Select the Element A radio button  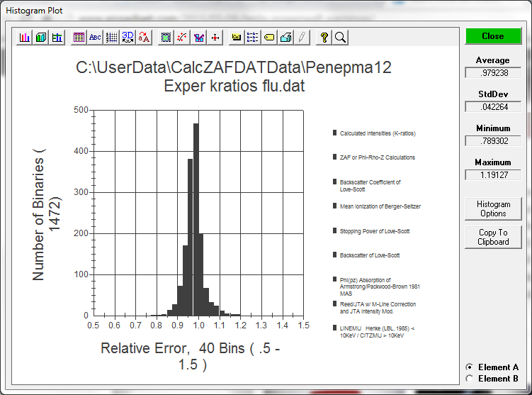[470, 367]
